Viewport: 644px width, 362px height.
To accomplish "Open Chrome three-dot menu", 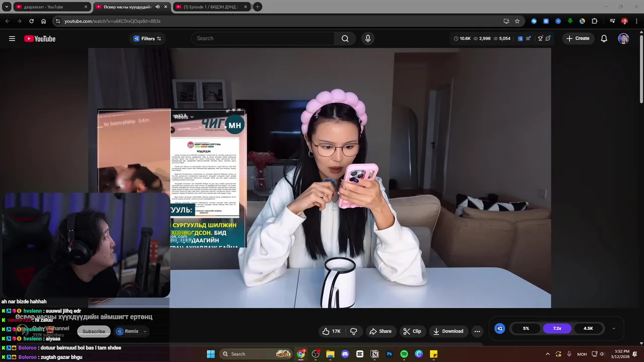I will click(636, 21).
